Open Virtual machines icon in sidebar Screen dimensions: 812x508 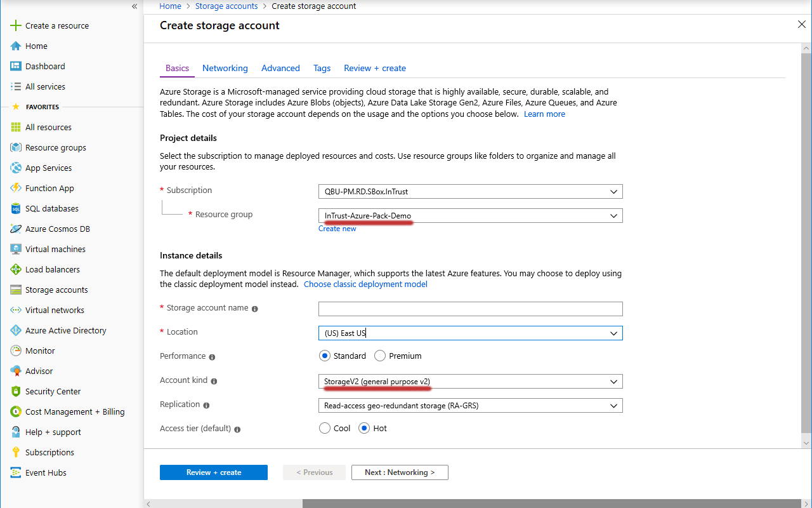tap(16, 249)
